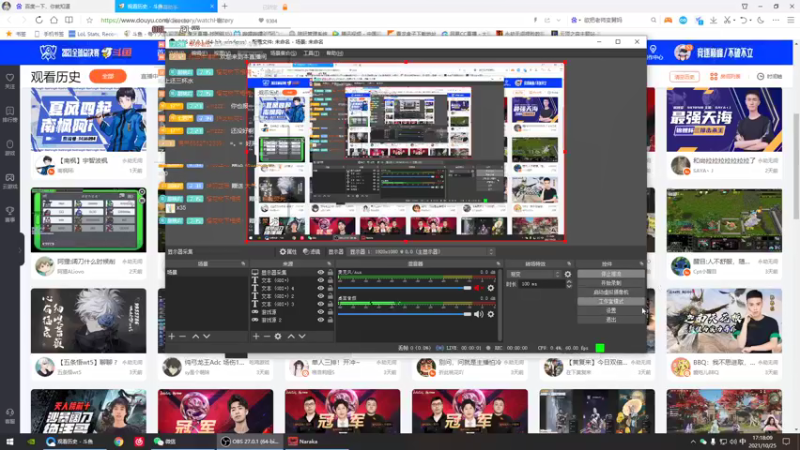Remove selected scene with minus icon
The image size is (800, 450).
point(183,336)
